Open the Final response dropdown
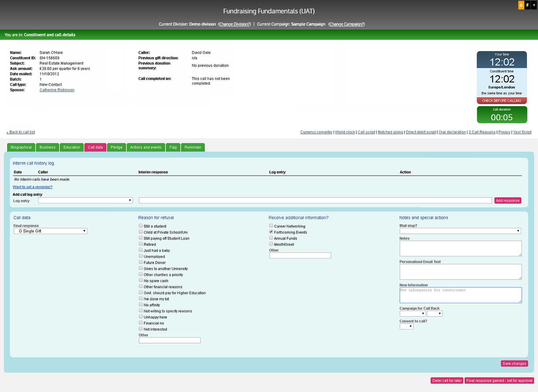The image size is (538, 392). 50,231
